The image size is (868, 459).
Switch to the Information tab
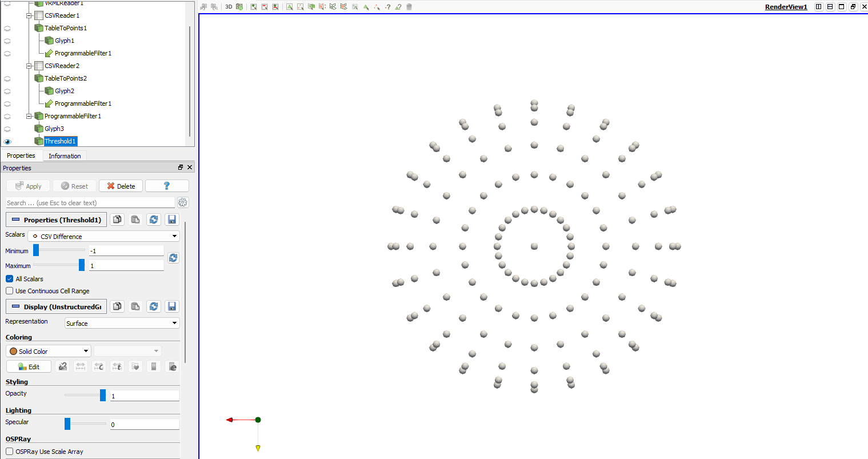(65, 156)
